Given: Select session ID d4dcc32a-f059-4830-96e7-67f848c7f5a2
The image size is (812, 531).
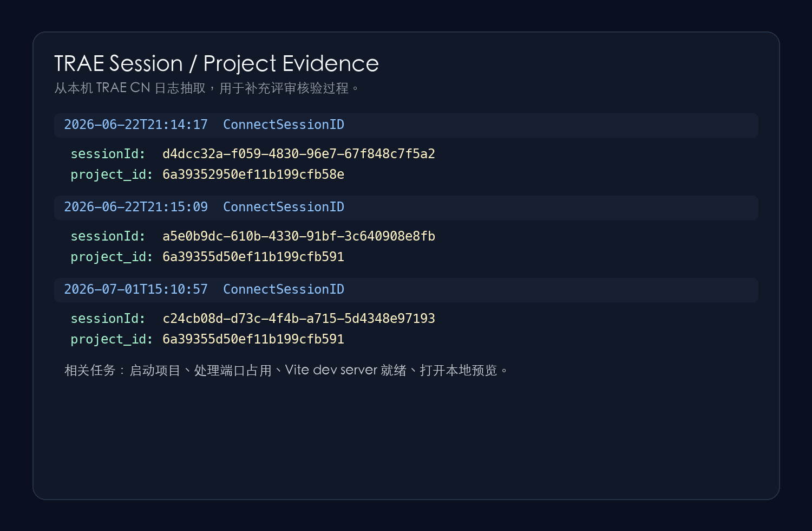Looking at the screenshot, I should (x=299, y=154).
